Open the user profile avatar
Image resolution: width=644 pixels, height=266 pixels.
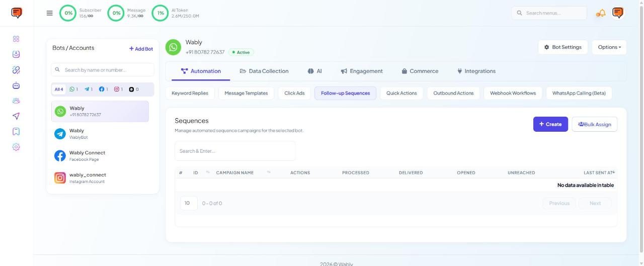(x=618, y=13)
